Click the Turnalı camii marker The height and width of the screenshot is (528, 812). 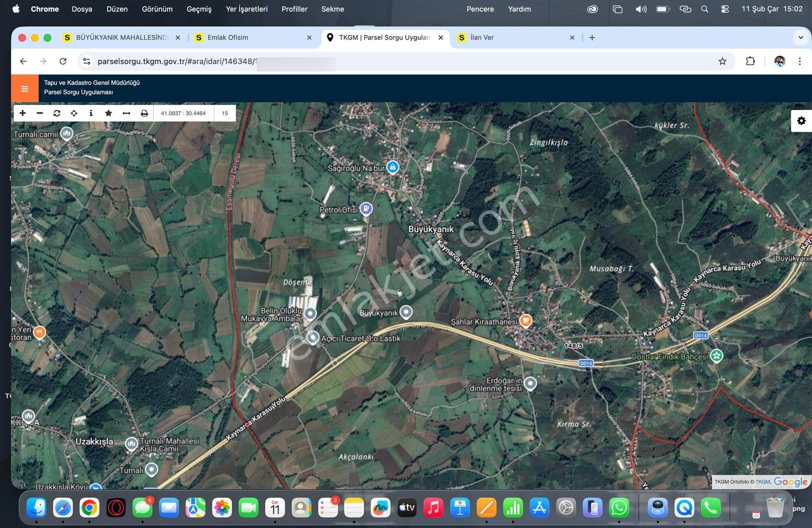pyautogui.click(x=66, y=133)
